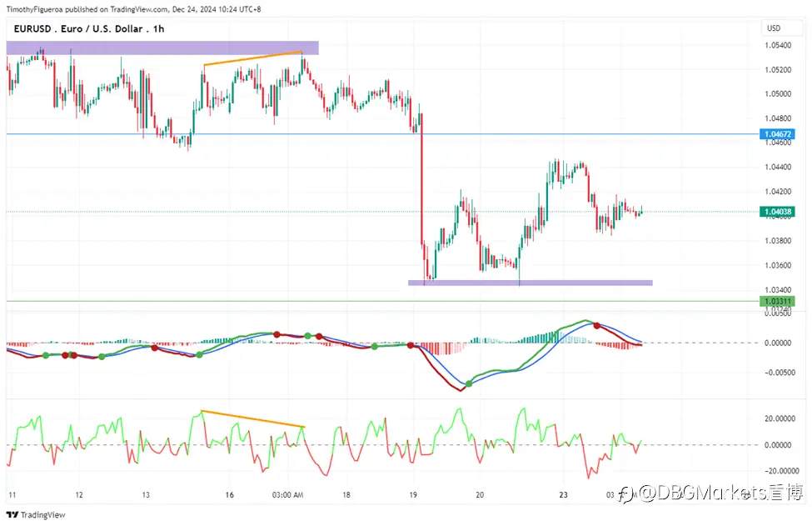The width and height of the screenshot is (812, 526).
Task: Click the 1.04800 price axis value
Action: 778,118
